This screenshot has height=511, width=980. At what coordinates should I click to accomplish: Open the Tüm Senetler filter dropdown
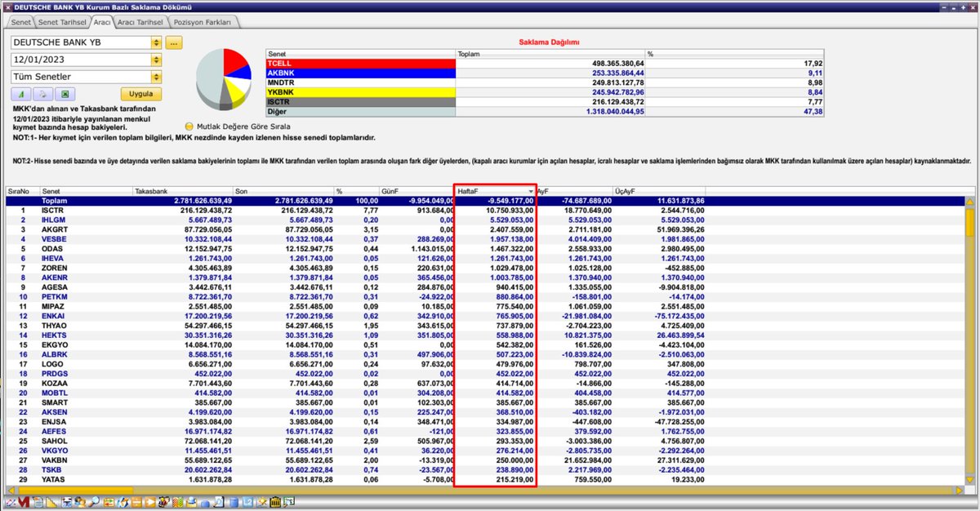pos(156,77)
